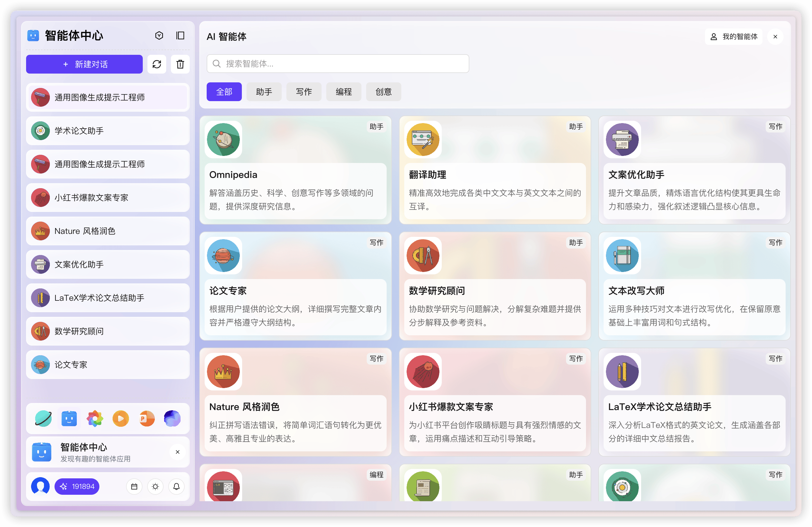The image size is (812, 527).
Task: Collapse the sidebar with panel icon
Action: pyautogui.click(x=180, y=35)
